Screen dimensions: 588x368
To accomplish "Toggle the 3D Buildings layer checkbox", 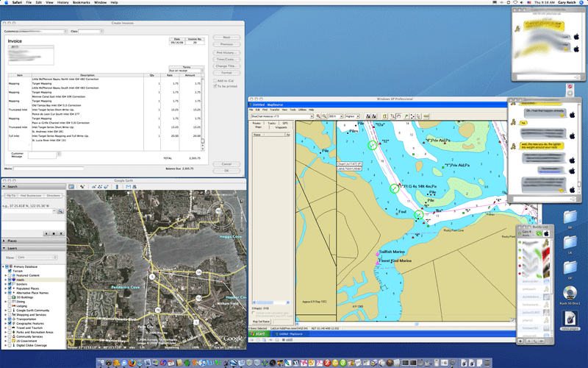I will tap(10, 297).
